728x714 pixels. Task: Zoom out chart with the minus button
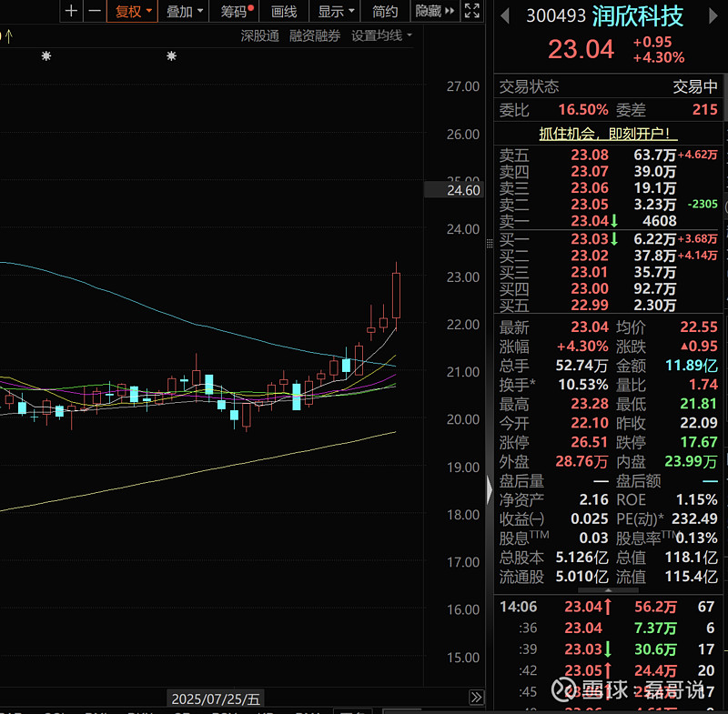click(95, 11)
